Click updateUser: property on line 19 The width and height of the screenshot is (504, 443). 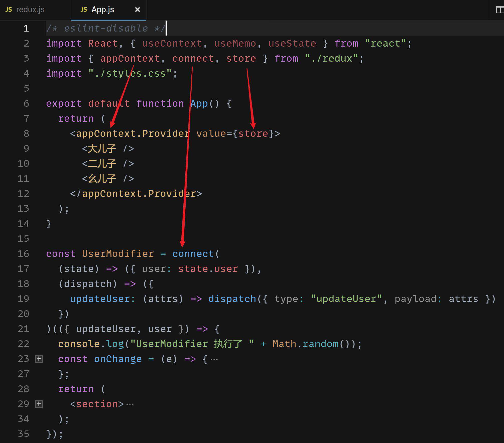103,299
